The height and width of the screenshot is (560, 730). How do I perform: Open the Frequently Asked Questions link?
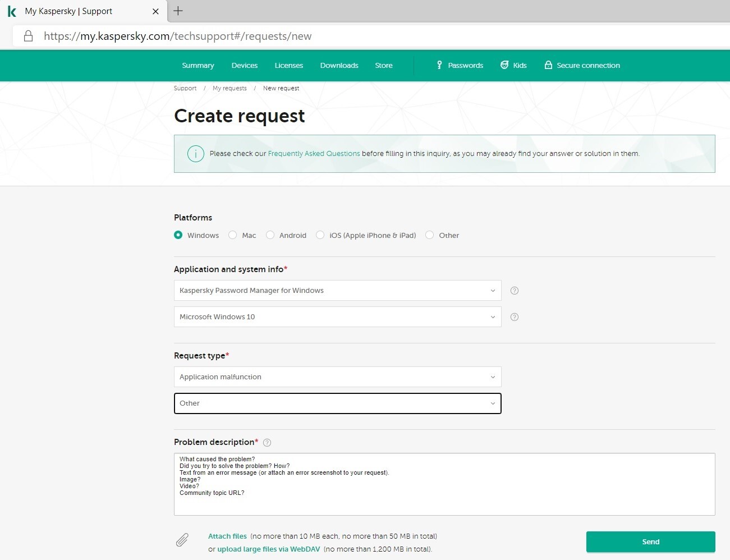coord(314,154)
